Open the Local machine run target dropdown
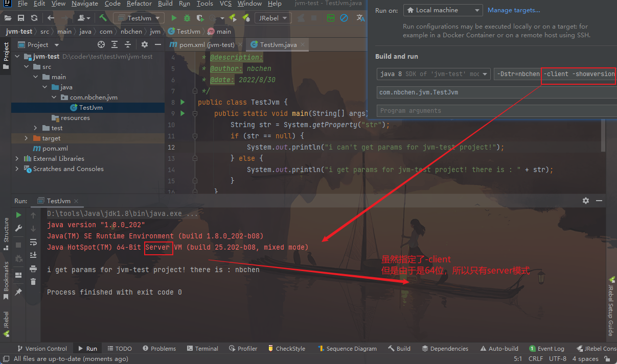 tap(443, 10)
